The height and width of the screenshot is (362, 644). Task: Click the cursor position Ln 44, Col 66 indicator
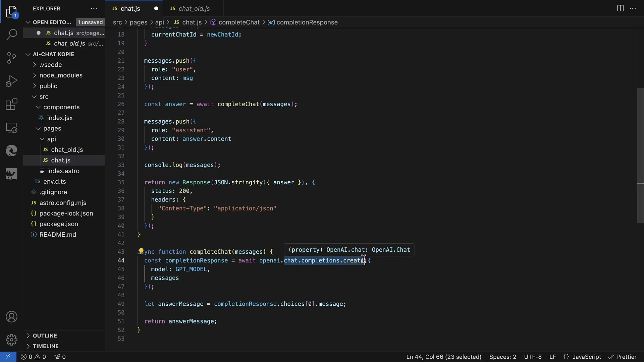[443, 357]
